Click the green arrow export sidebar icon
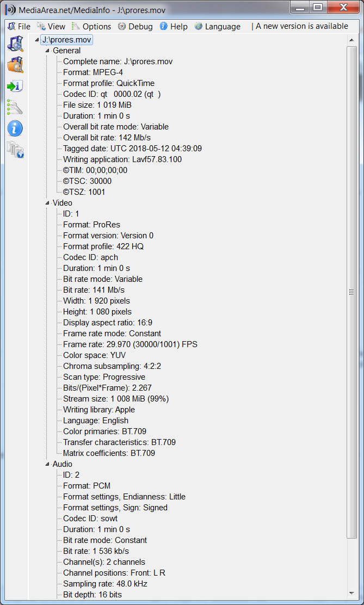Image resolution: width=364 pixels, height=605 pixels. click(15, 86)
